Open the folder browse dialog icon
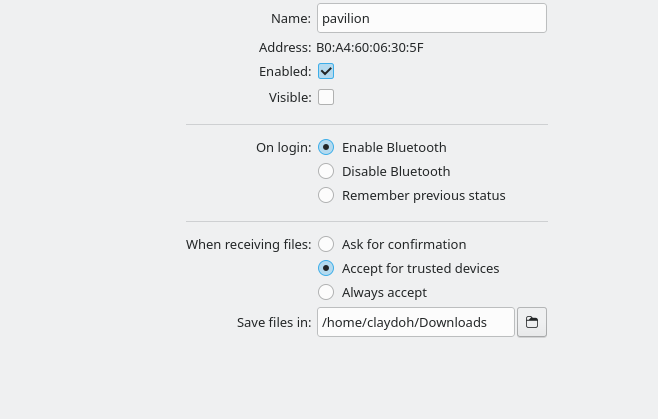Viewport: 658px width, 419px height. (532, 322)
